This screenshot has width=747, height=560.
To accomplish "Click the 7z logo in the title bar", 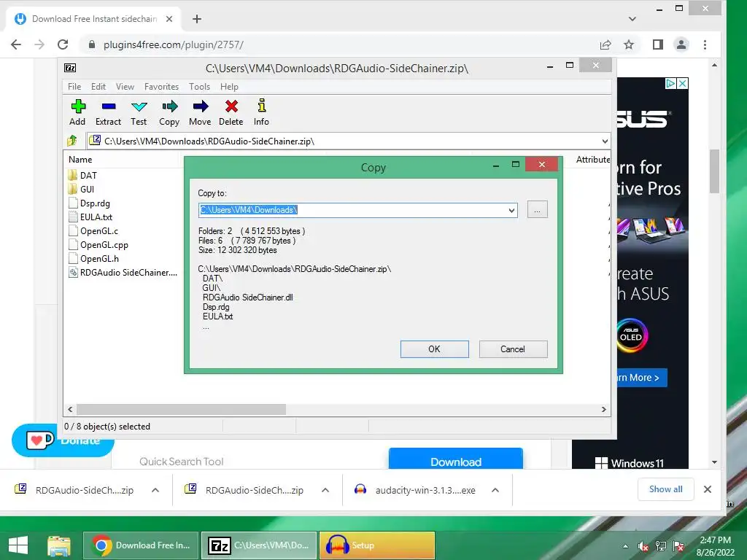I will [x=70, y=68].
